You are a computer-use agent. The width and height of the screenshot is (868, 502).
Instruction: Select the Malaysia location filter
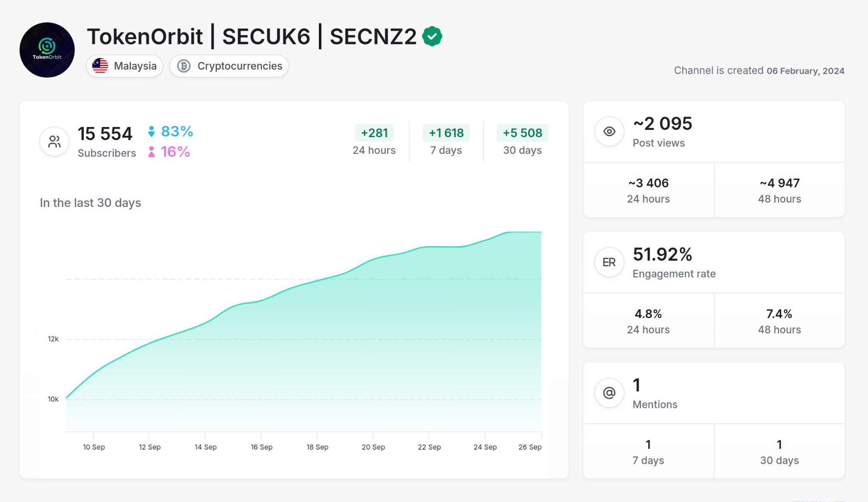[x=123, y=65]
